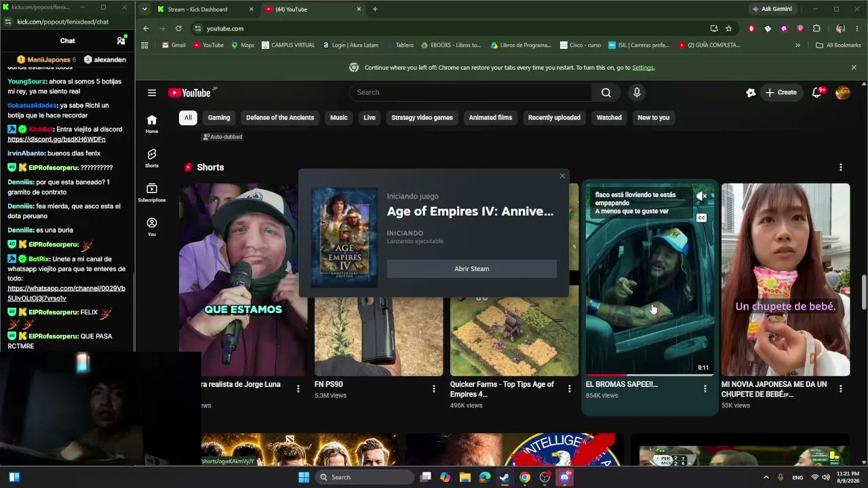Viewport: 868px width, 488px height.
Task: Open the You section in sidebar
Action: point(152,226)
